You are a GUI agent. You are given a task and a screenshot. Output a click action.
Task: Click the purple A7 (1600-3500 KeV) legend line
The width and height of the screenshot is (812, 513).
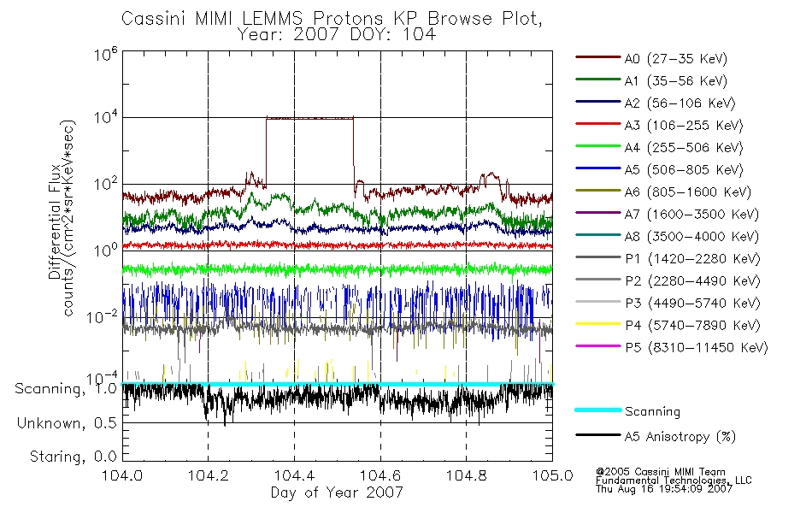598,212
